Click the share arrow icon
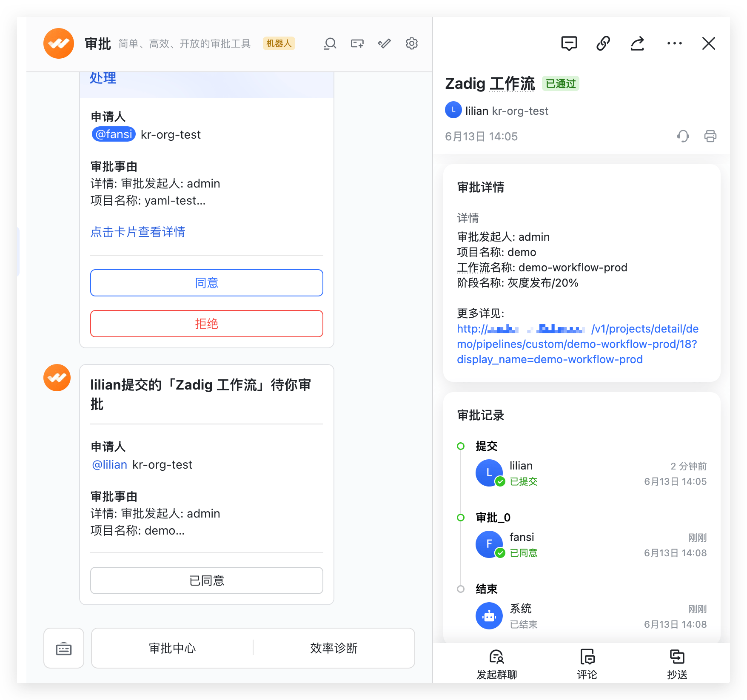The height and width of the screenshot is (700, 747). point(637,43)
